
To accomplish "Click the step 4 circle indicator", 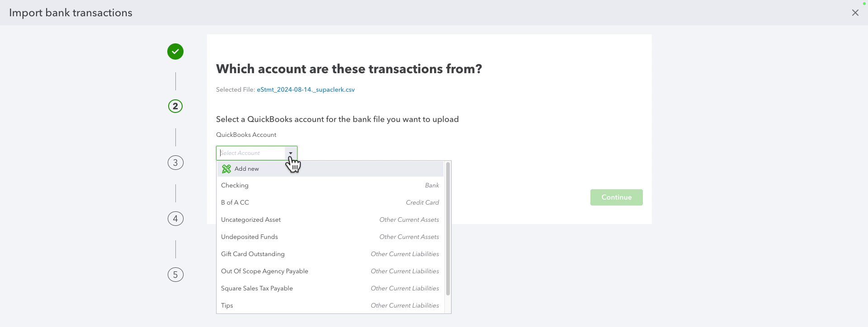I will pyautogui.click(x=175, y=219).
